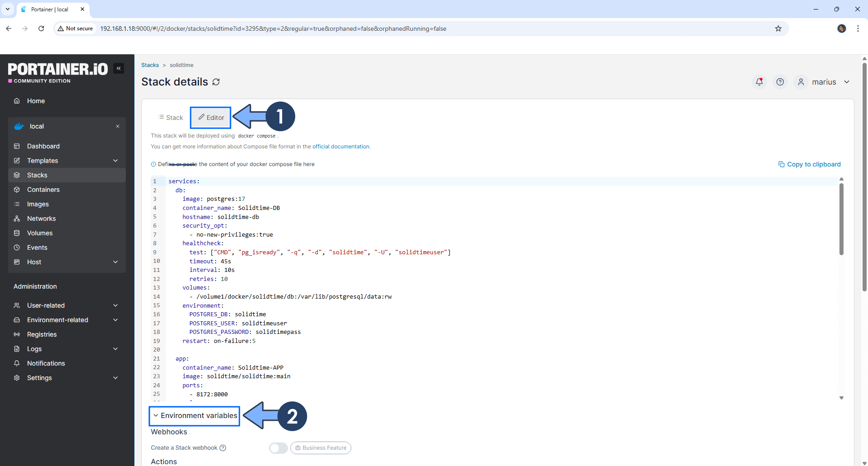The width and height of the screenshot is (868, 466).
Task: Click Copy to clipboard
Action: (809, 164)
